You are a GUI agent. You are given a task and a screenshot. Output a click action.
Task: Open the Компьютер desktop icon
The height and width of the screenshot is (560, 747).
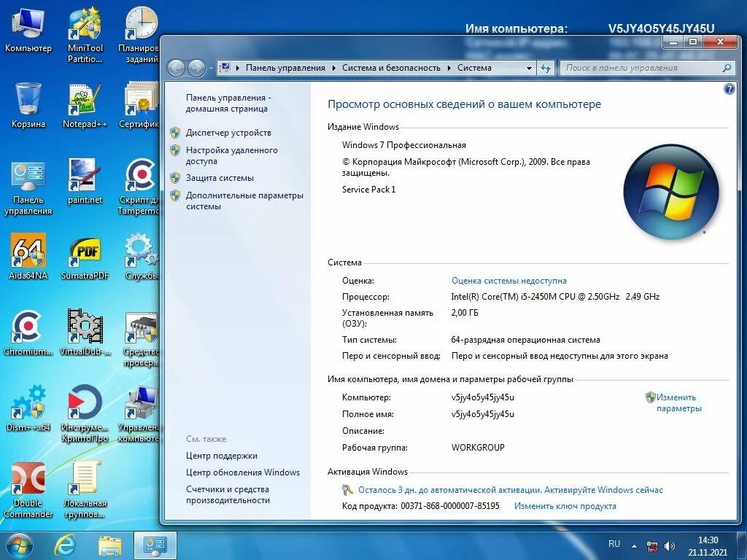click(x=28, y=30)
